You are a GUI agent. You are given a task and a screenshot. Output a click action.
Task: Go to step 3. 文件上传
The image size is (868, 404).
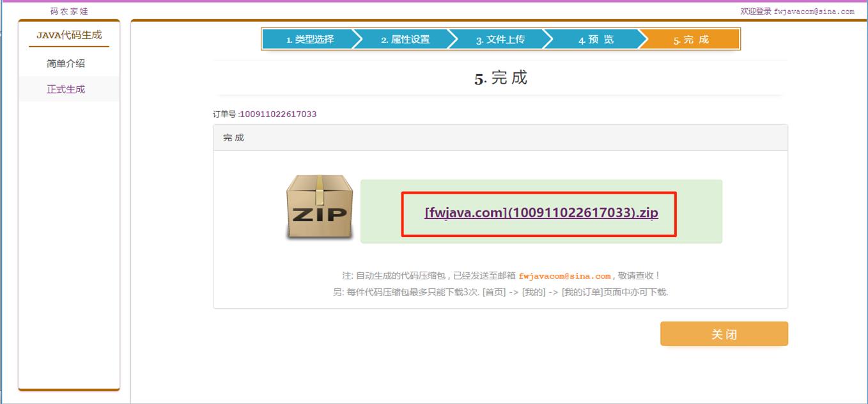tap(500, 40)
